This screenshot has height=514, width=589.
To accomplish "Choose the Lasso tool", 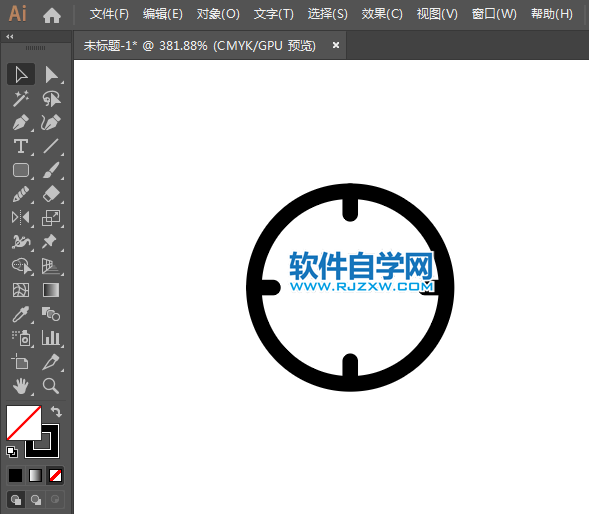I will pyautogui.click(x=51, y=98).
